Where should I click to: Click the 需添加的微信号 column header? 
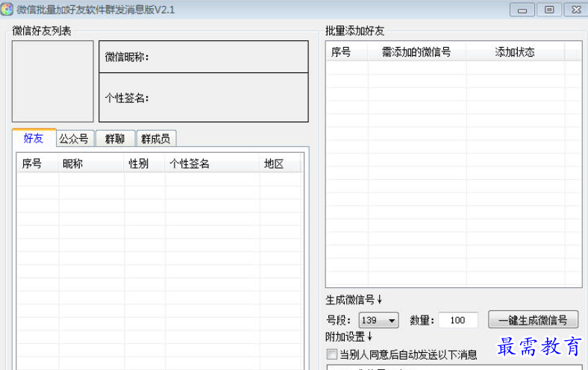(417, 51)
